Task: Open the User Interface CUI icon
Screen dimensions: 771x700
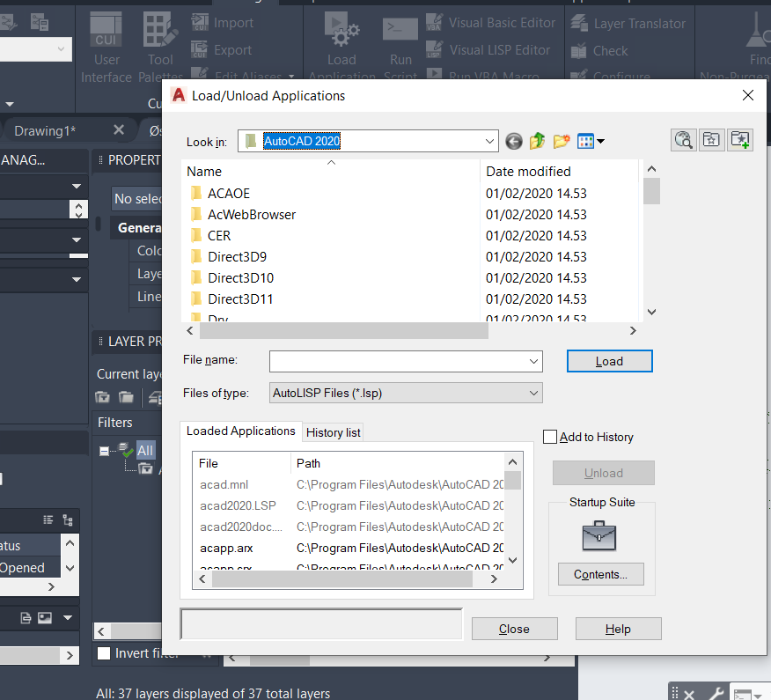Action: click(x=106, y=31)
